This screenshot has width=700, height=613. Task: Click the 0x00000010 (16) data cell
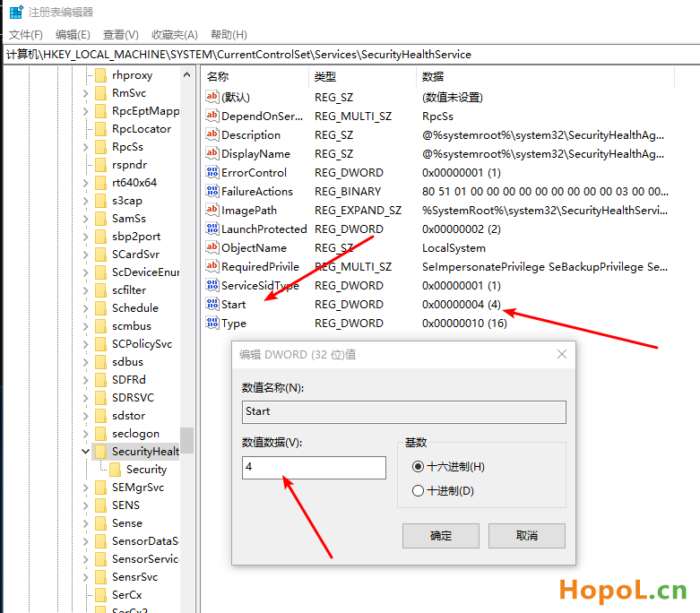click(x=464, y=324)
